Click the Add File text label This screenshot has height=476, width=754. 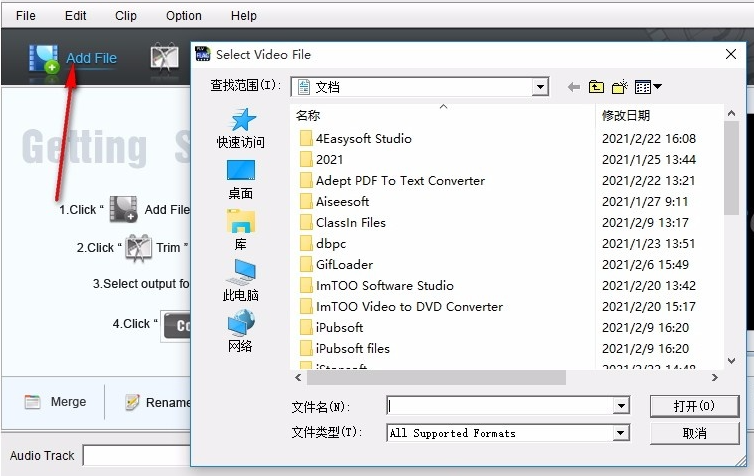coord(91,58)
